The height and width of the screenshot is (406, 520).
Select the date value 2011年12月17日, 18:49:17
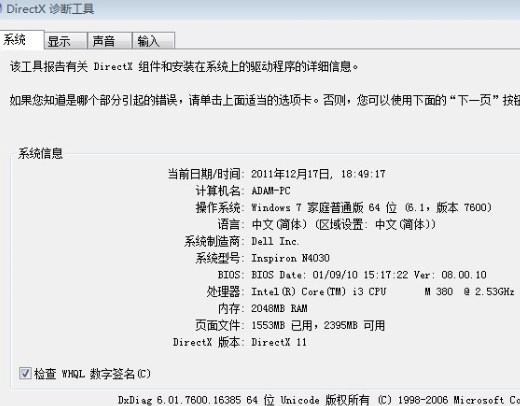318,174
